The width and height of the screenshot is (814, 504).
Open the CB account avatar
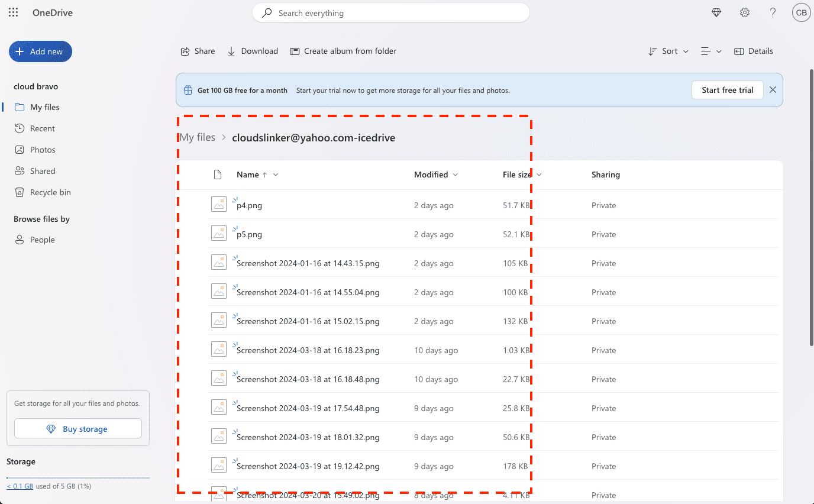click(801, 12)
